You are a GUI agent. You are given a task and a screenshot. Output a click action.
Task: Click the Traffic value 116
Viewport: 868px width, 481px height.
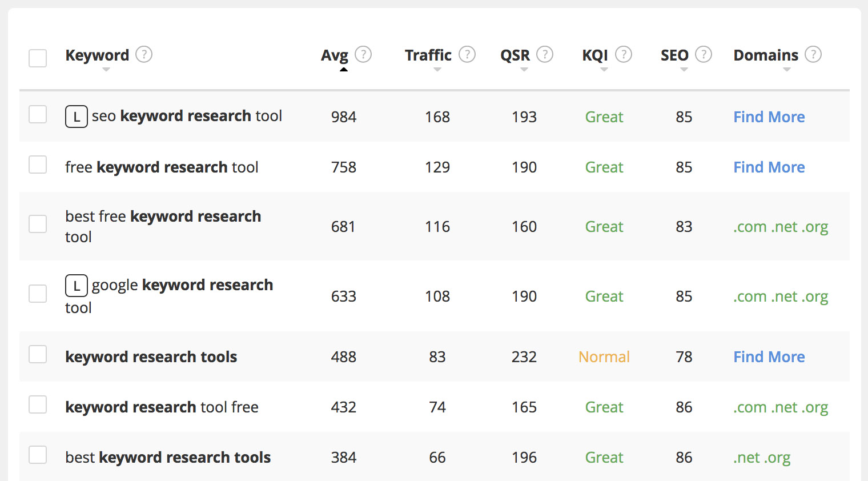[437, 226]
